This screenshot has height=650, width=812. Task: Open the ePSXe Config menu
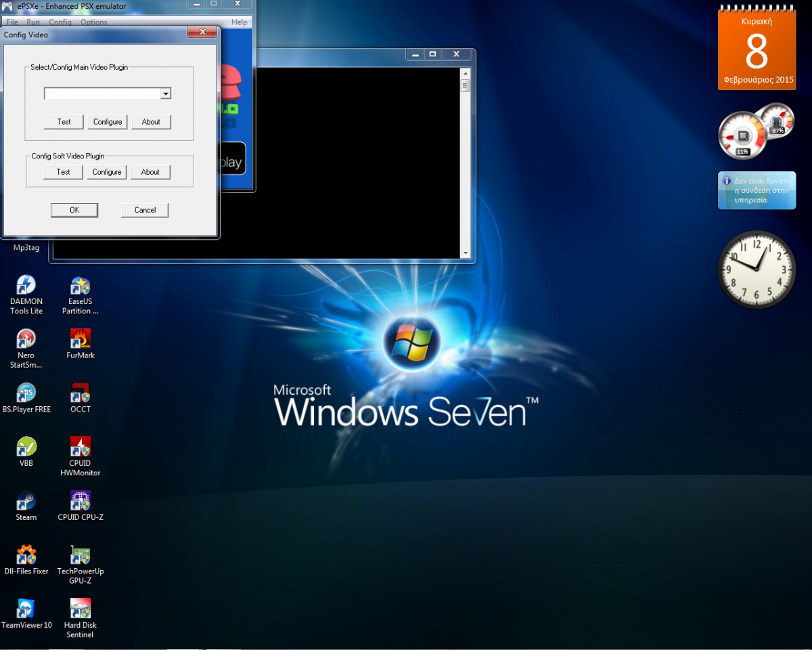click(x=60, y=22)
